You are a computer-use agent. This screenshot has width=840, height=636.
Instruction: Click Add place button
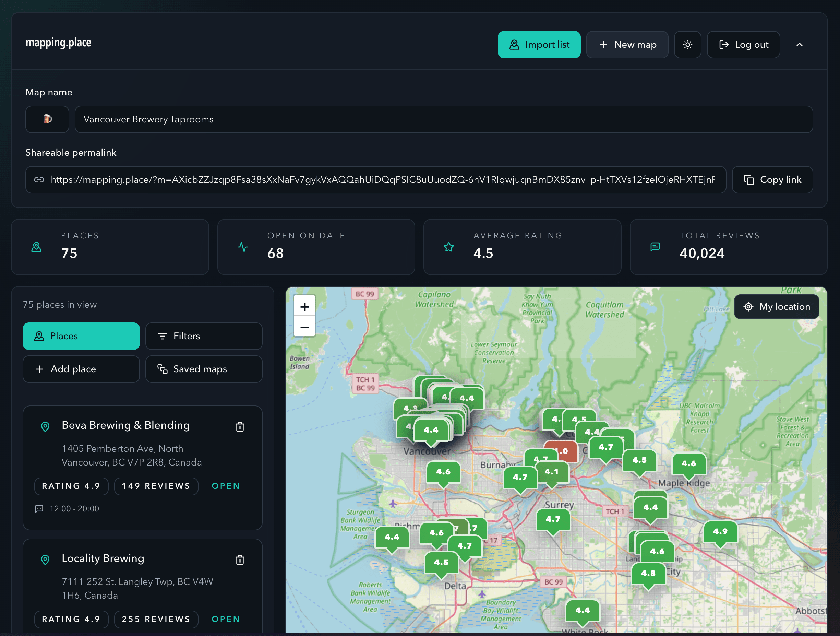[x=81, y=368]
